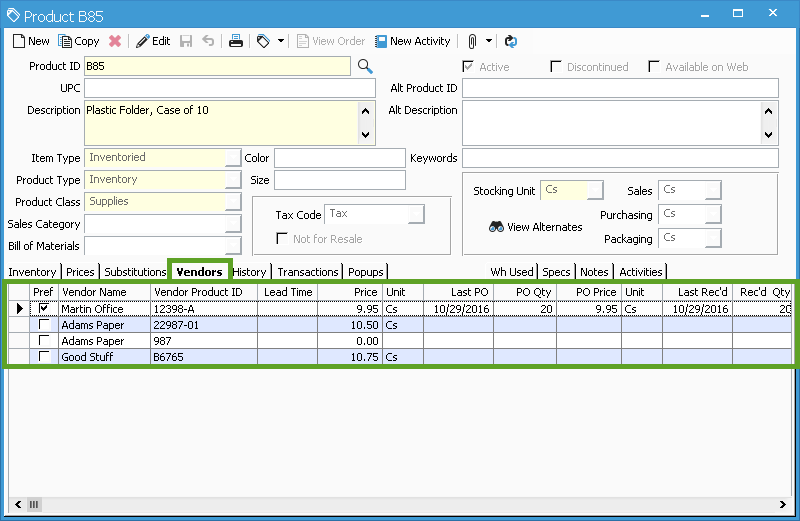This screenshot has width=800, height=521.
Task: Click the View Order toolbar button
Action: (331, 41)
